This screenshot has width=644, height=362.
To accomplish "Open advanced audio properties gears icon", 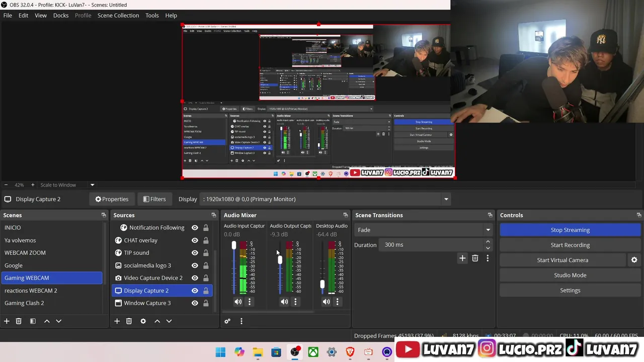I will [227, 321].
